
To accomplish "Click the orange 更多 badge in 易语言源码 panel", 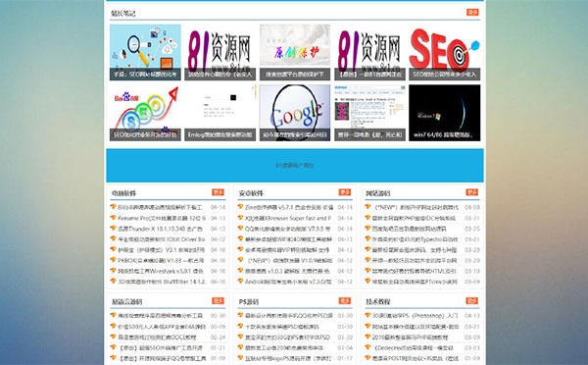I will pos(218,301).
